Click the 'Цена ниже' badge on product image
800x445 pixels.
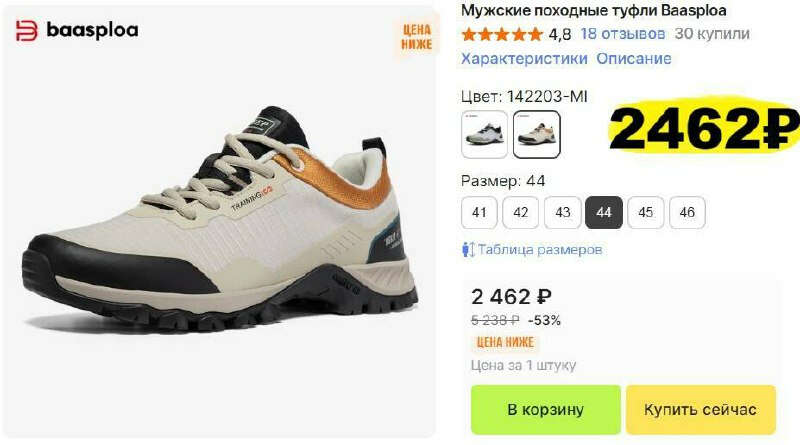[416, 37]
